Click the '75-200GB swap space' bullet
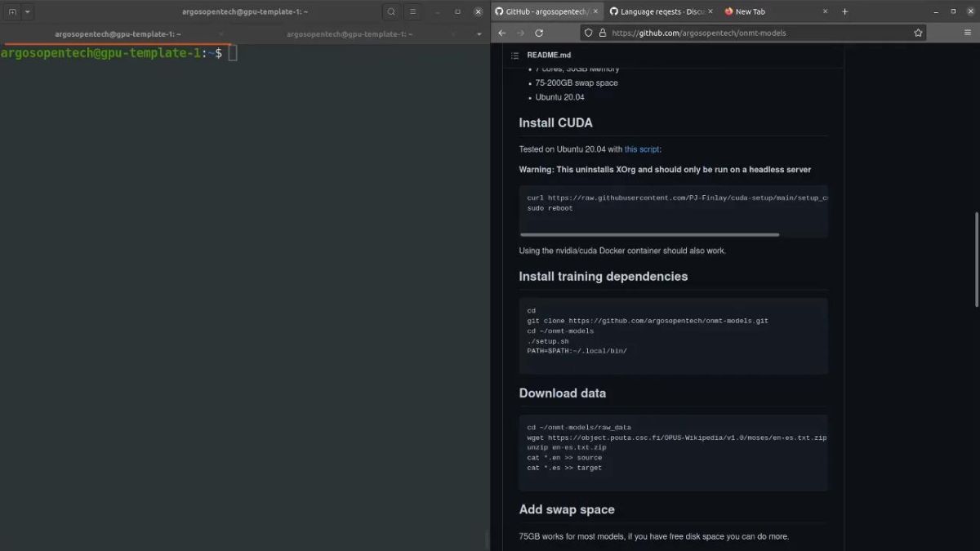 click(x=577, y=83)
